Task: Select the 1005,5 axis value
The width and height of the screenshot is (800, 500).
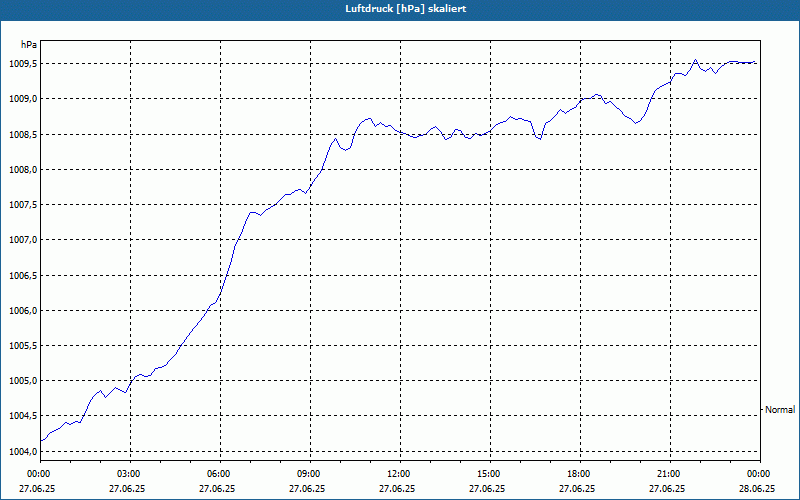Action: click(x=23, y=346)
